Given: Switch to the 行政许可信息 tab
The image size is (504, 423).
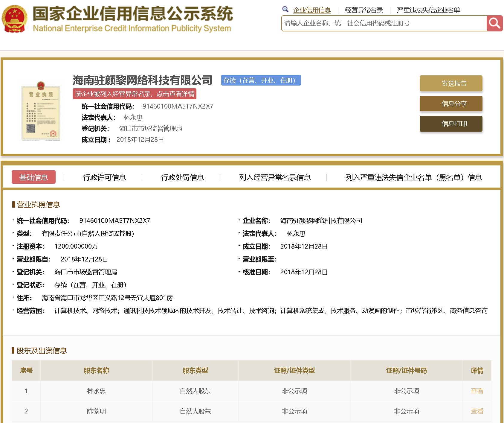Looking at the screenshot, I should click(x=104, y=177).
